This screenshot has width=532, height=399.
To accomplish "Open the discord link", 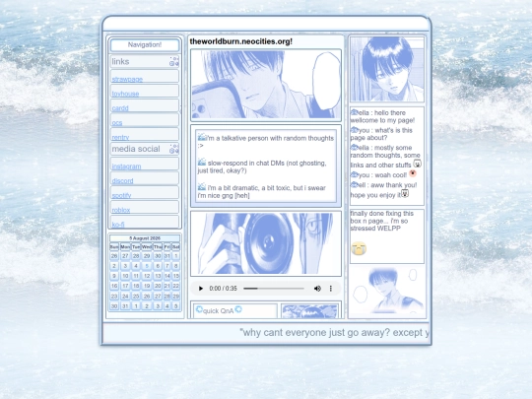I will (122, 181).
